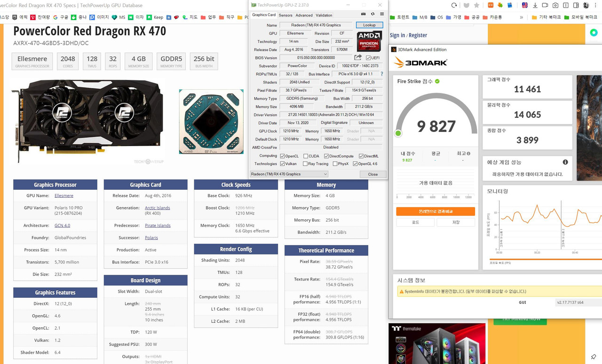Screen dimensions: 602x364
Task: Toggle the OpenGL 4.6 checkbox
Action: pyautogui.click(x=355, y=164)
